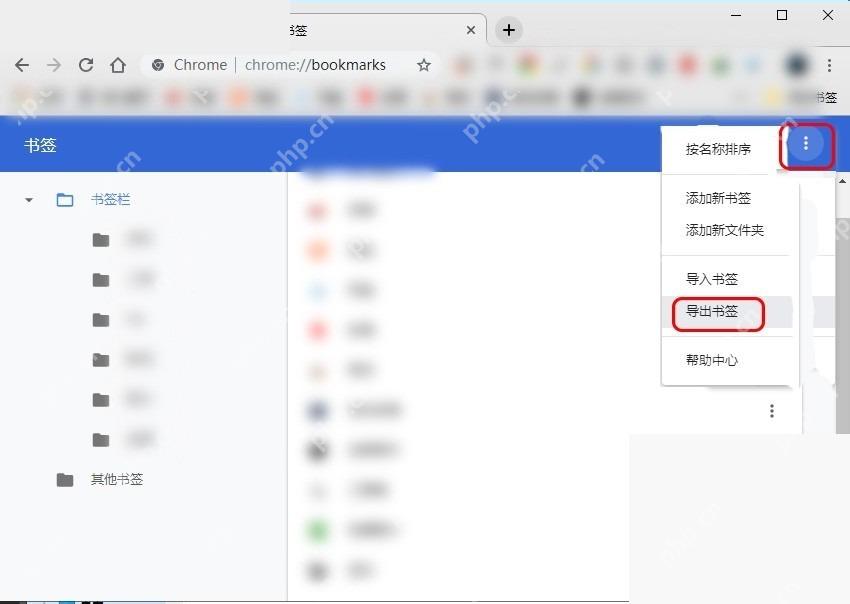Open 帮助中心 from the menu

pos(711,360)
